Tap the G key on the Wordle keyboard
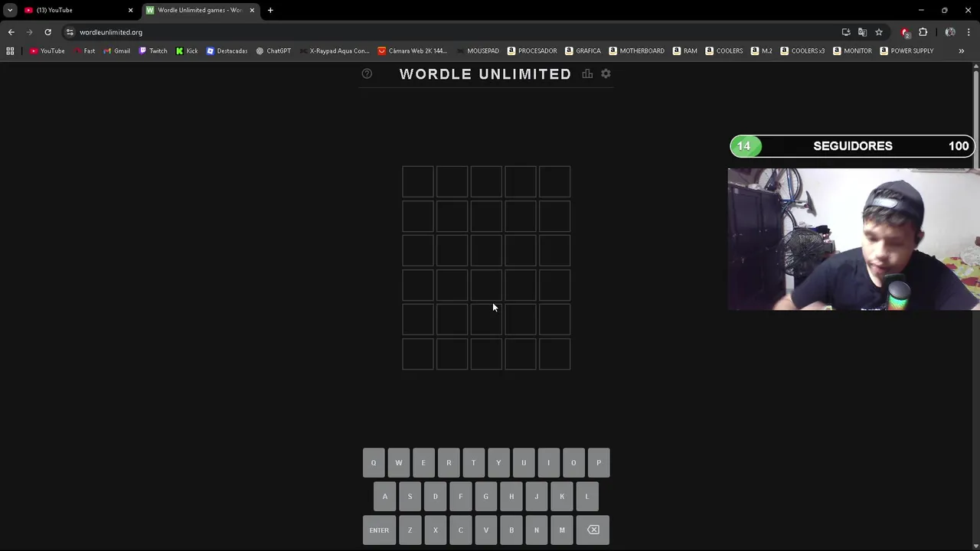The image size is (980, 551). coord(485,496)
